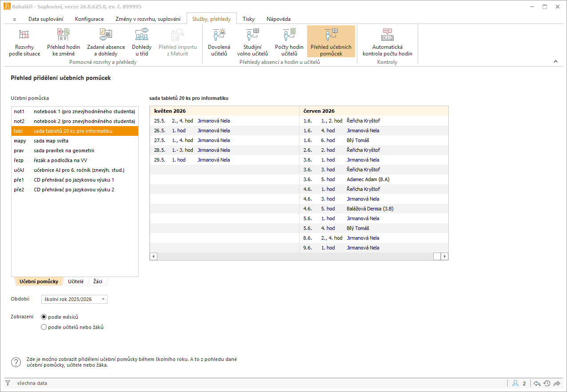Click the help question mark icon
The height and width of the screenshot is (392, 567).
click(x=16, y=362)
